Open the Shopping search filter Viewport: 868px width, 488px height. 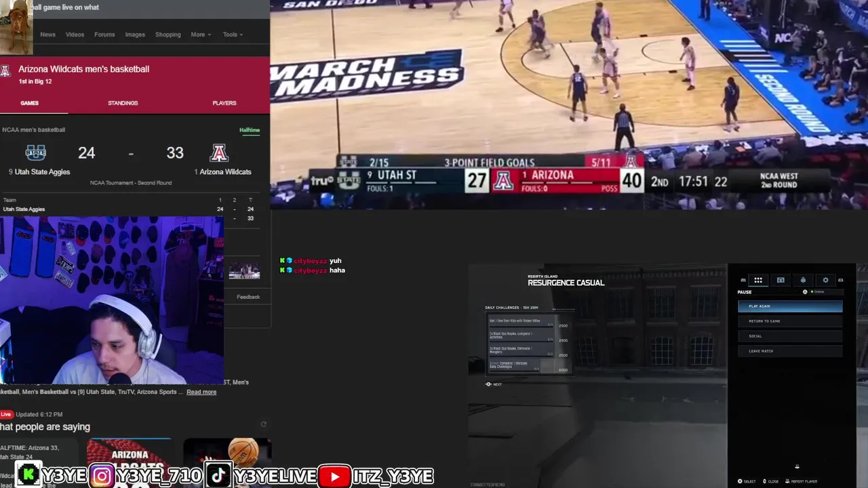(x=167, y=35)
